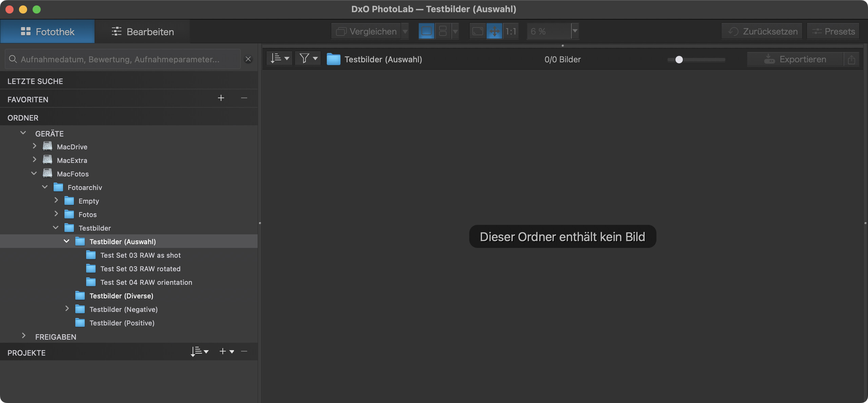Viewport: 868px width, 403px height.
Task: Toggle single image view mode
Action: 426,31
